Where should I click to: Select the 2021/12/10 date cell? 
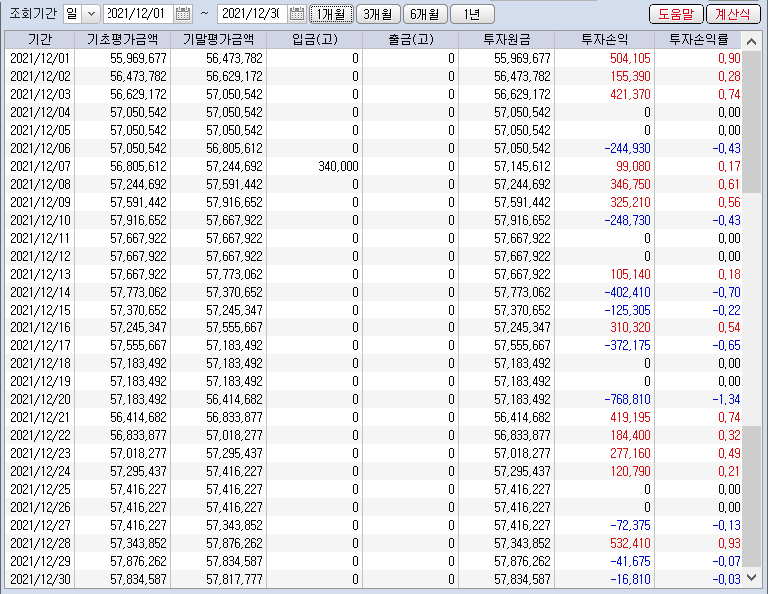[x=40, y=220]
